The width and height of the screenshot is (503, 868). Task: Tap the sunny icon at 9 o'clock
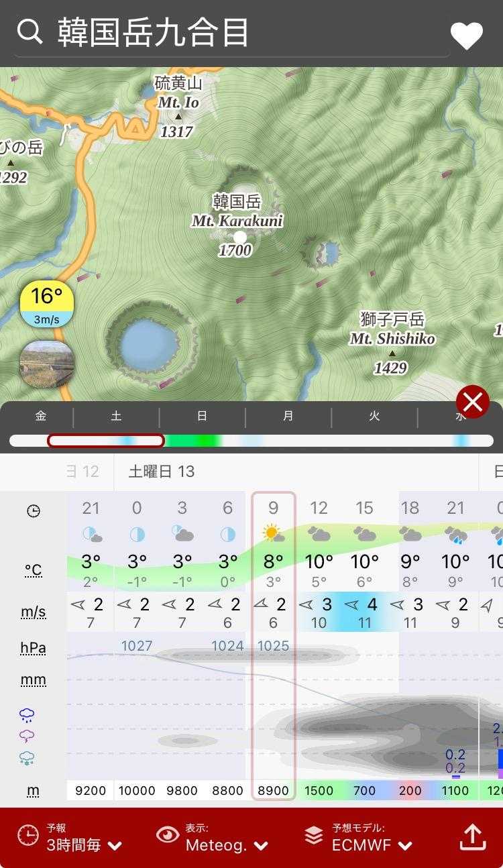point(273,534)
